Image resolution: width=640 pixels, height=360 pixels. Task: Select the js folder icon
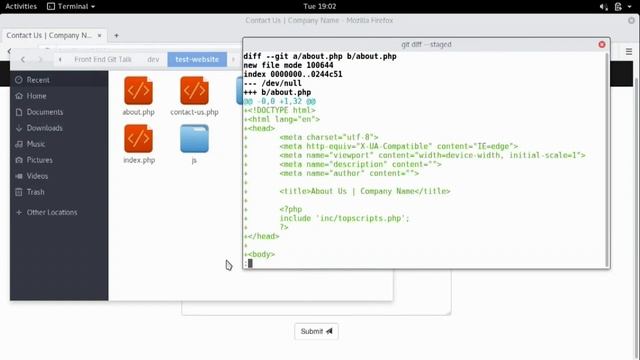click(194, 139)
